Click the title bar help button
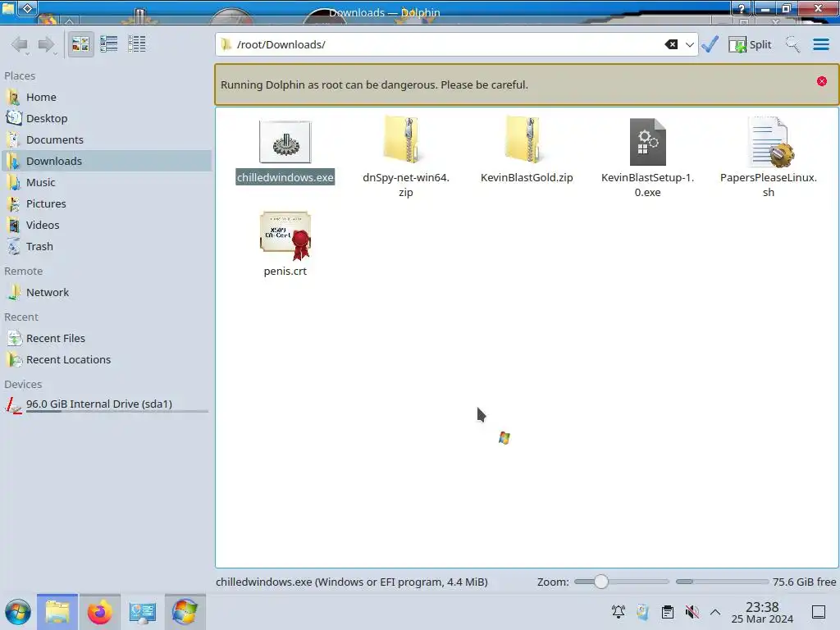Image resolution: width=840 pixels, height=630 pixels. point(741,8)
